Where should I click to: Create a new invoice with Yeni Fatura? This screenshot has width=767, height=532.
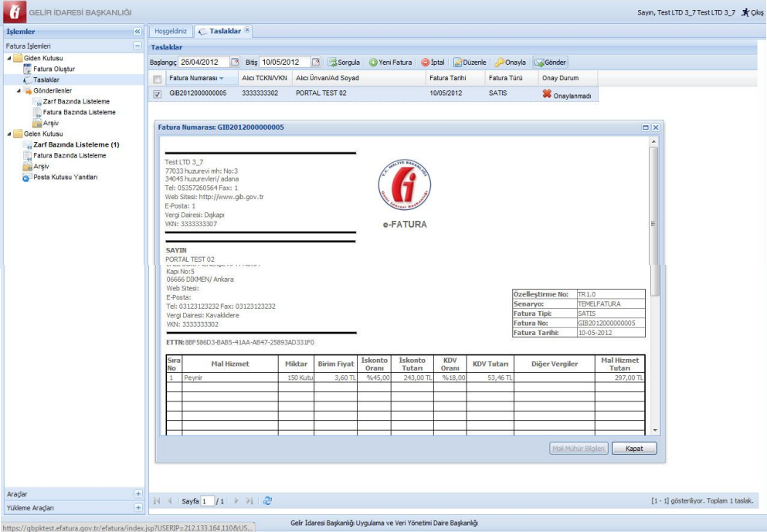click(x=390, y=63)
